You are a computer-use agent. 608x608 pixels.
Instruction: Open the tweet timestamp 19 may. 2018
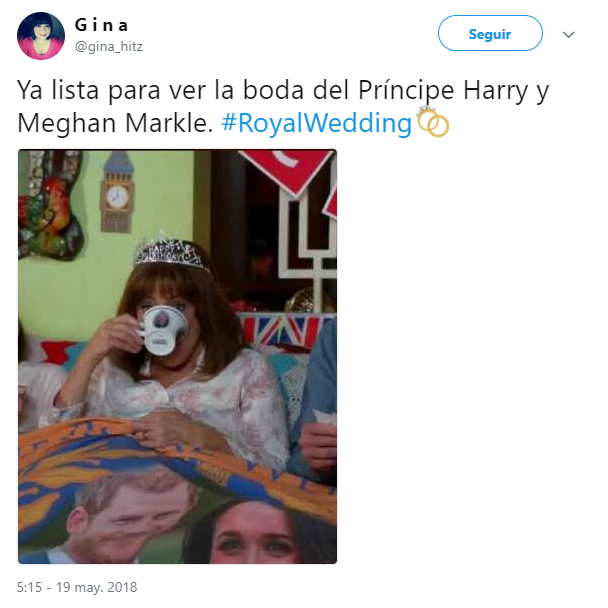[x=77, y=587]
